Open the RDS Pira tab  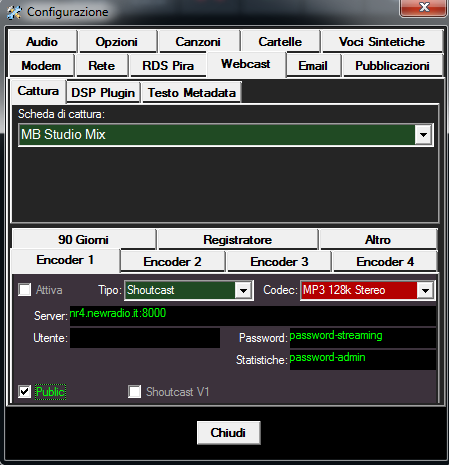click(168, 66)
